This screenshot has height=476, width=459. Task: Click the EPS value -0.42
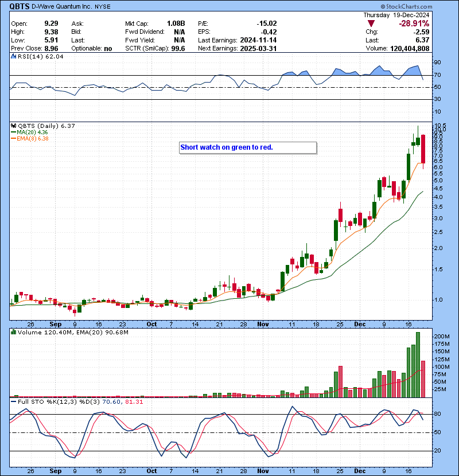tap(269, 32)
